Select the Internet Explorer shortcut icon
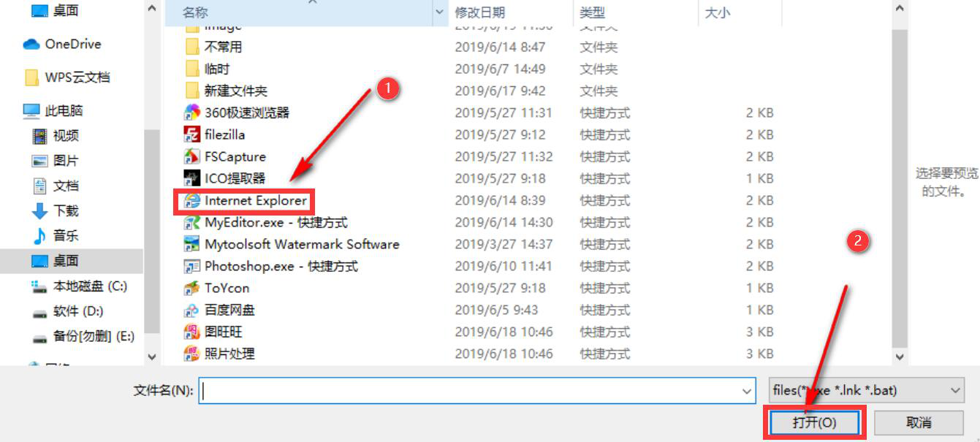980x442 pixels. pyautogui.click(x=192, y=200)
